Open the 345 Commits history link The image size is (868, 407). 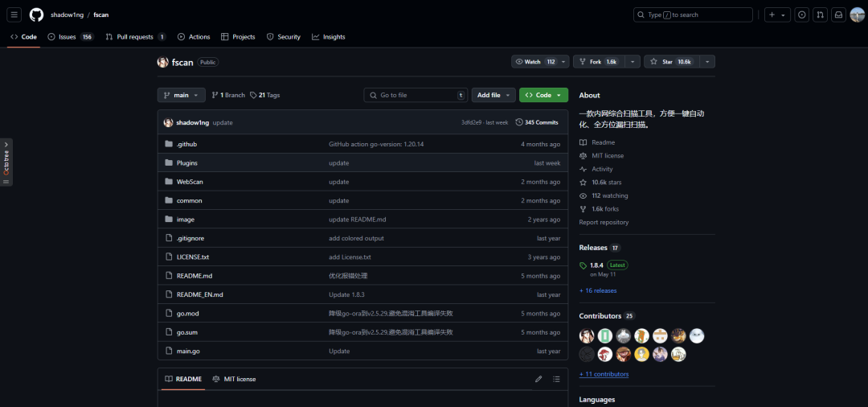pyautogui.click(x=537, y=122)
